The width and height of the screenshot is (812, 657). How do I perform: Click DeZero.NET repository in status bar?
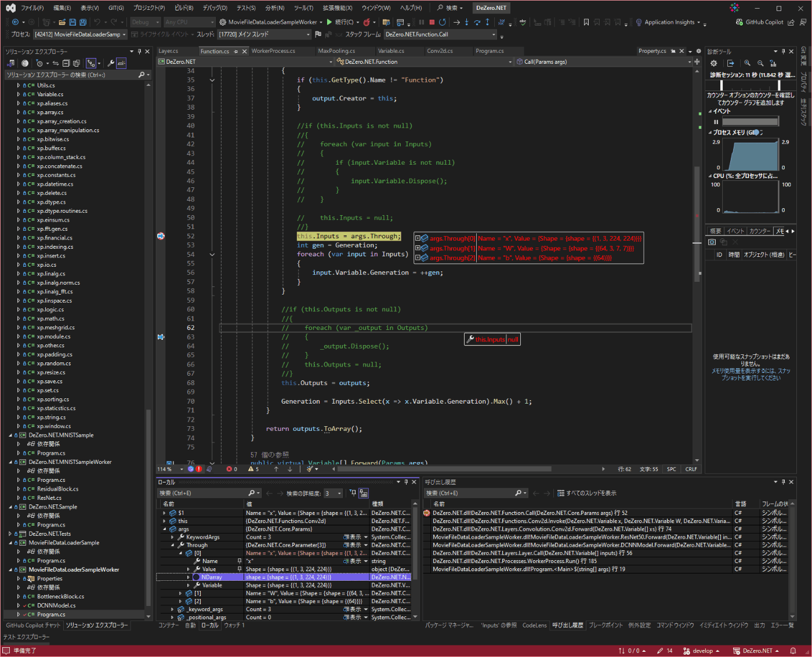(756, 651)
